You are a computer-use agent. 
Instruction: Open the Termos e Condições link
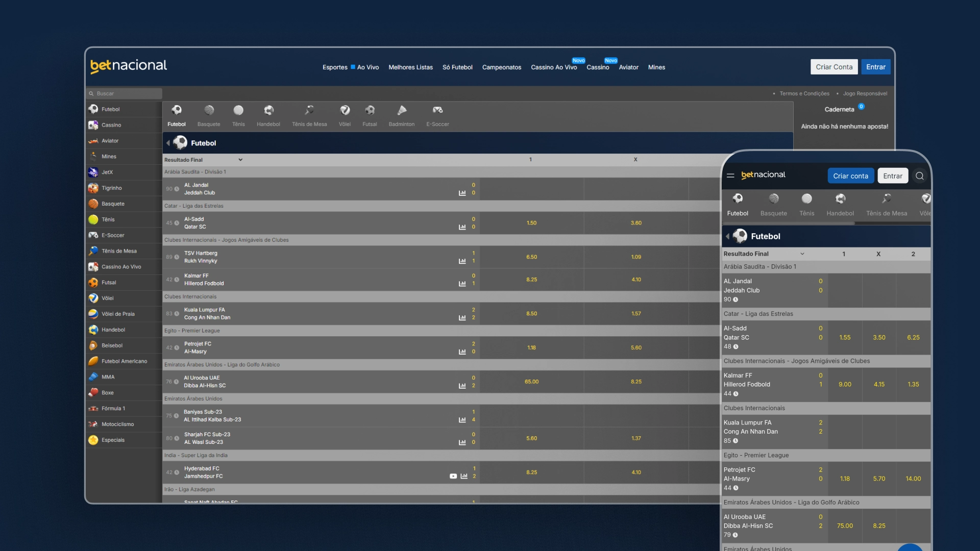(804, 93)
